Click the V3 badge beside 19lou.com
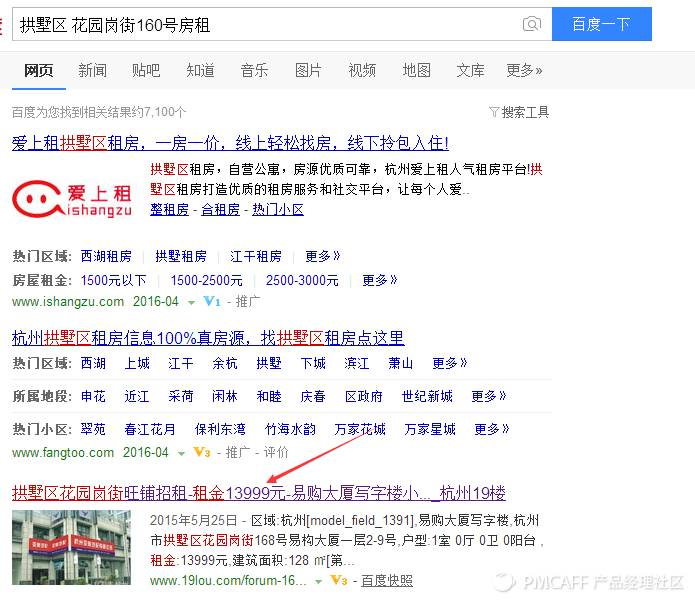Viewport: 695px width, 603px height. 339,580
